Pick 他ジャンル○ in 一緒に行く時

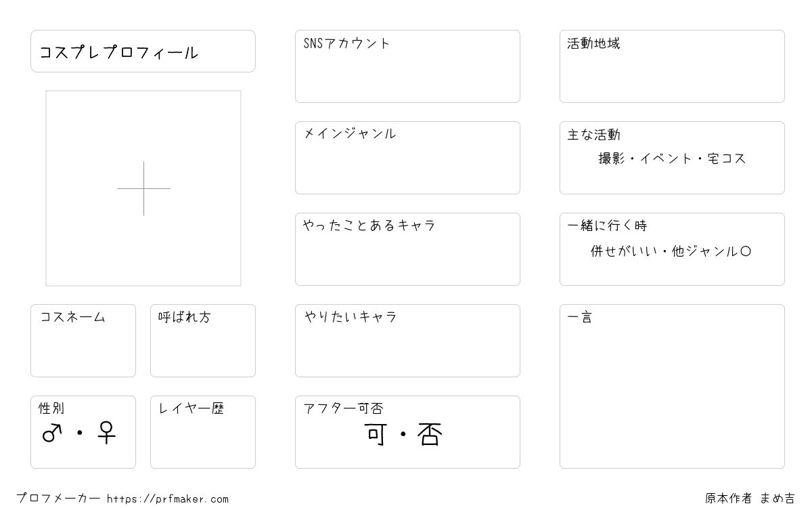(711, 251)
